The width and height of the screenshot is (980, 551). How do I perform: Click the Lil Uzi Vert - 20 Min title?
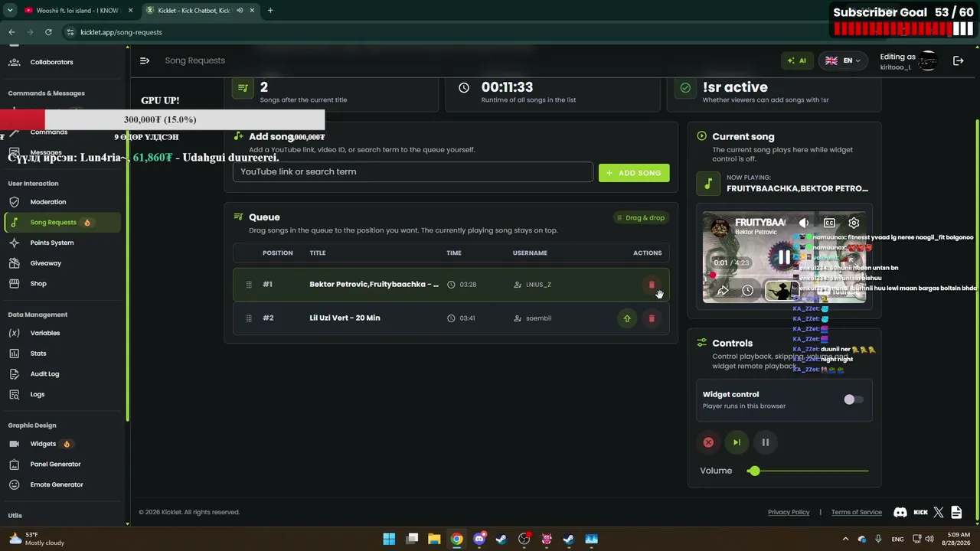click(x=345, y=318)
